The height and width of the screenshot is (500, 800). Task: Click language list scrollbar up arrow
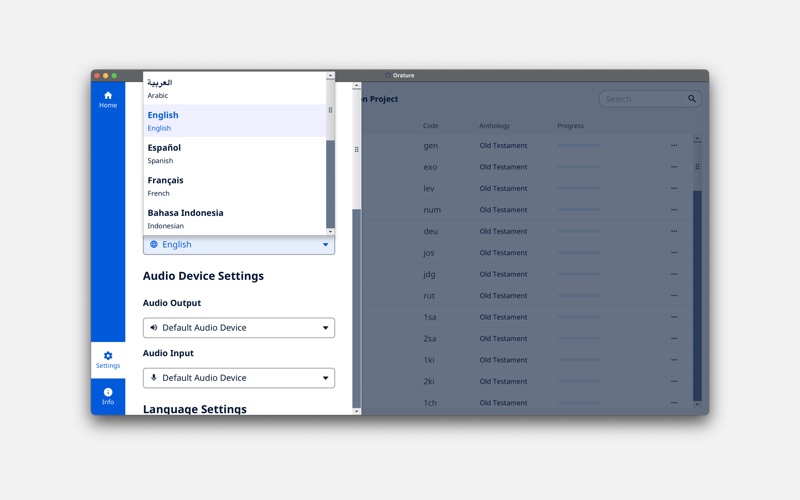(330, 75)
